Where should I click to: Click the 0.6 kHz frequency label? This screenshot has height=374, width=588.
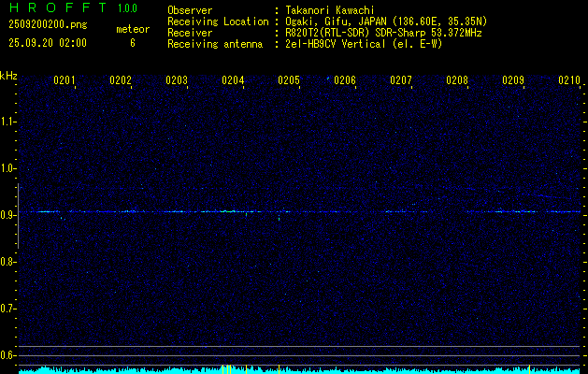pyautogui.click(x=7, y=355)
